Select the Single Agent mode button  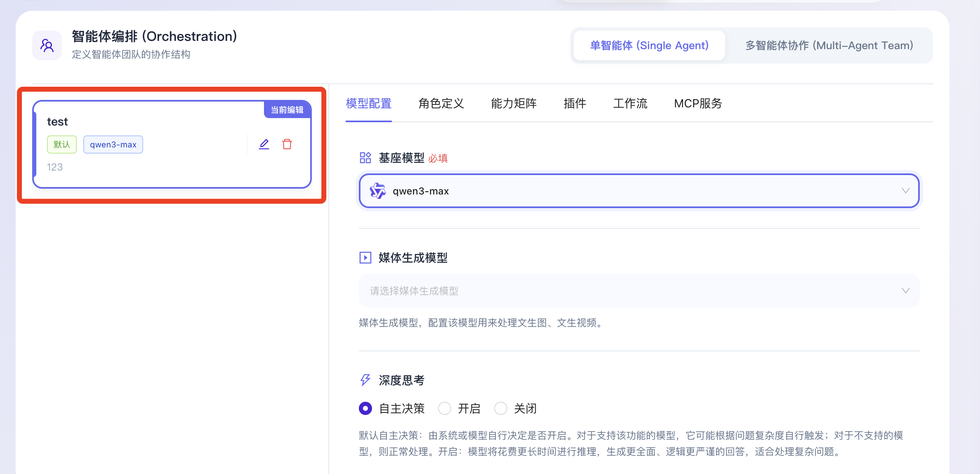[649, 45]
